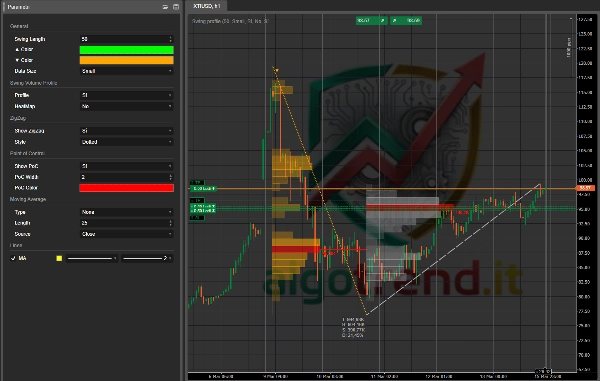Click the right green buy quick-trade button
This screenshot has width=600, height=381.
click(406, 21)
